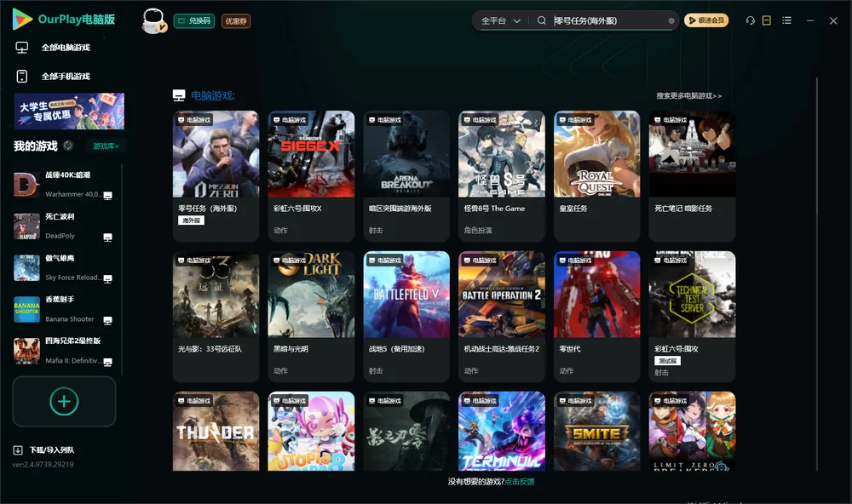Click the 优惠券 coupon button

click(x=236, y=21)
